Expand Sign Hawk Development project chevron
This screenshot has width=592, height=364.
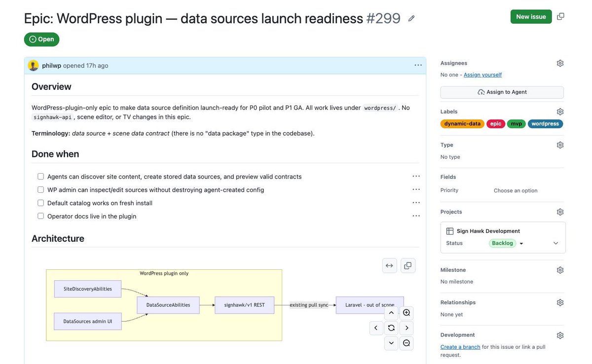[x=556, y=243]
